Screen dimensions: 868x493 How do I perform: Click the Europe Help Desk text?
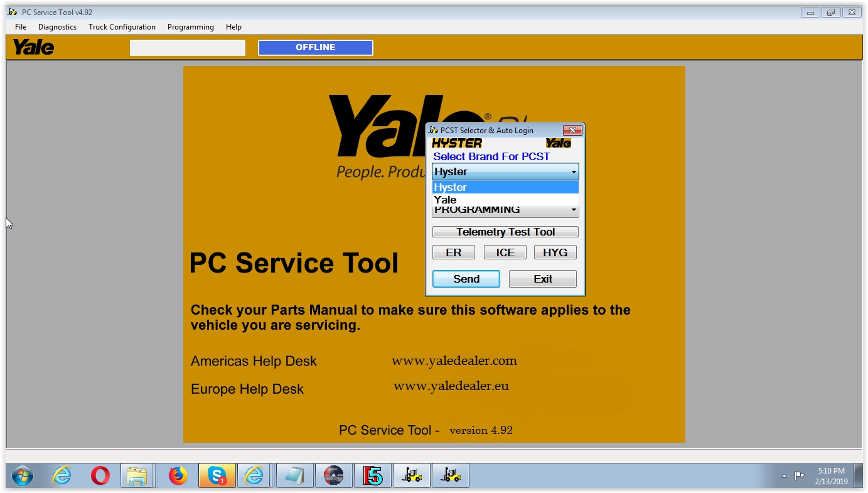tap(247, 389)
